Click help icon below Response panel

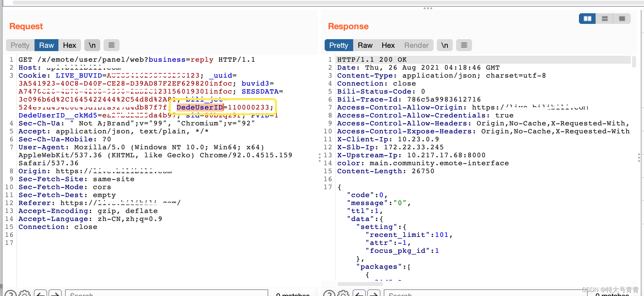[x=329, y=294]
